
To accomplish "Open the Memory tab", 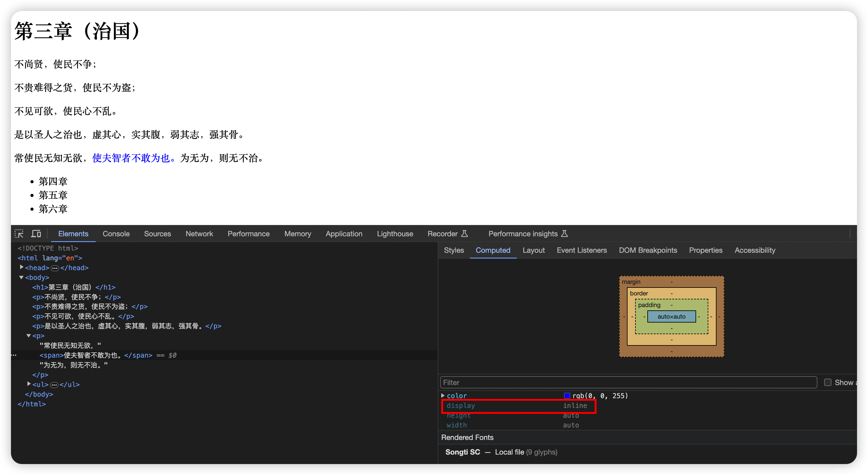I will pos(297,234).
